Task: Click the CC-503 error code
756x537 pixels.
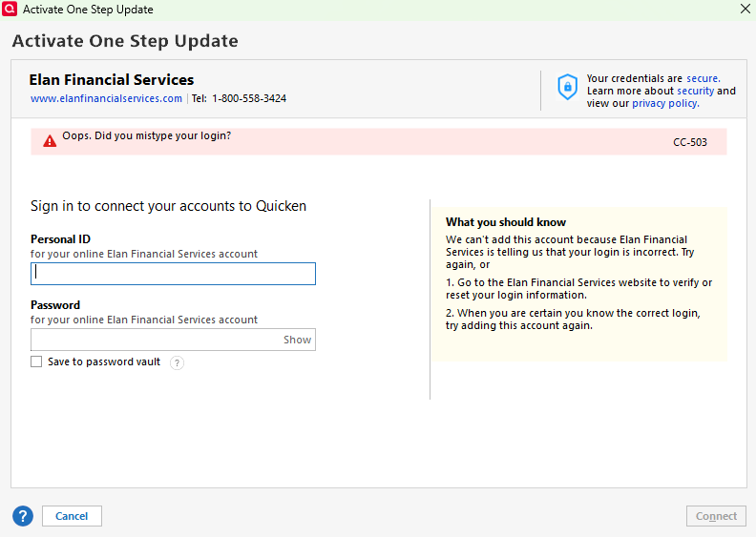Action: (x=690, y=142)
